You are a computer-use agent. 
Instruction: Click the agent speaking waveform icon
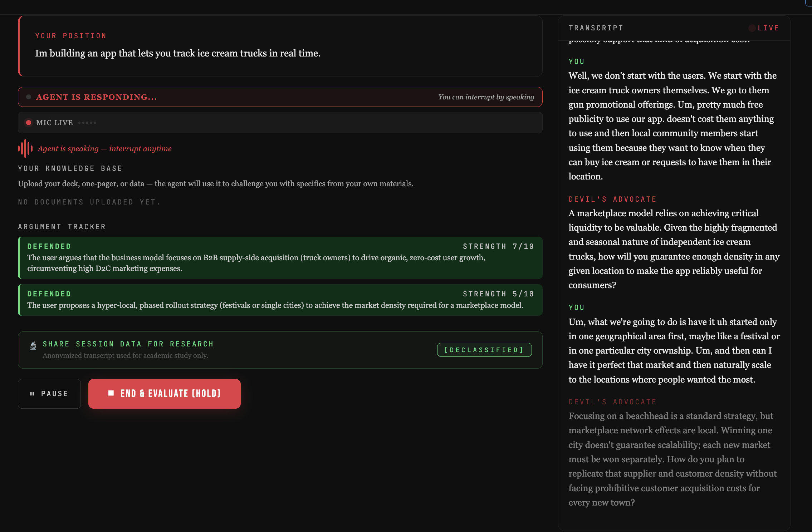[x=25, y=148]
